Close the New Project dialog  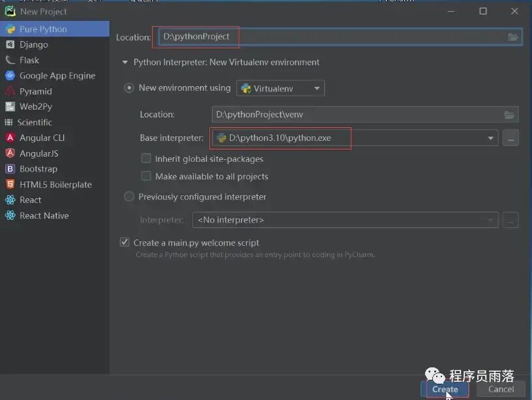(x=514, y=11)
